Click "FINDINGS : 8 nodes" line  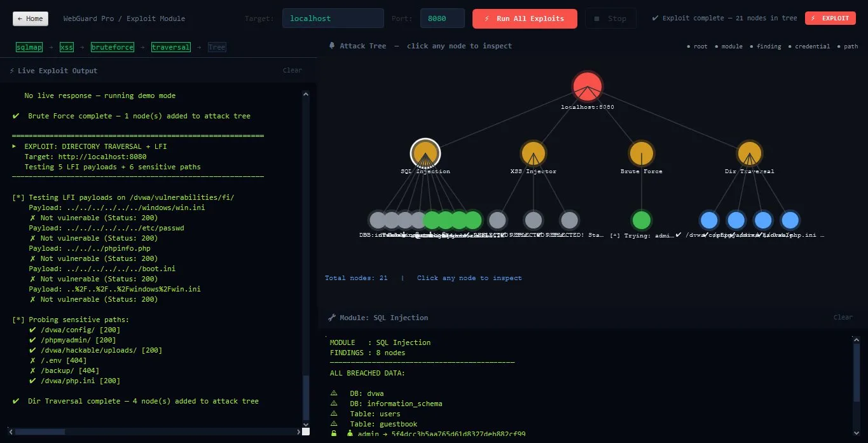[x=368, y=353]
